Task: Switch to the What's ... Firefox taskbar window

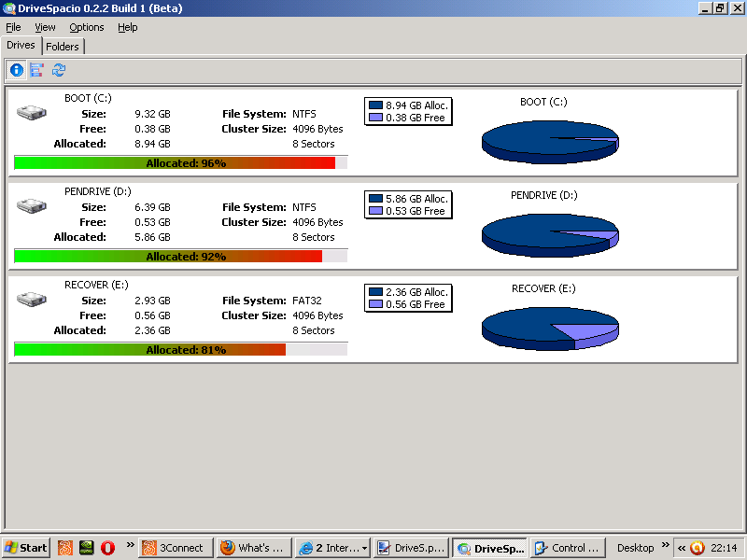Action: point(254,548)
